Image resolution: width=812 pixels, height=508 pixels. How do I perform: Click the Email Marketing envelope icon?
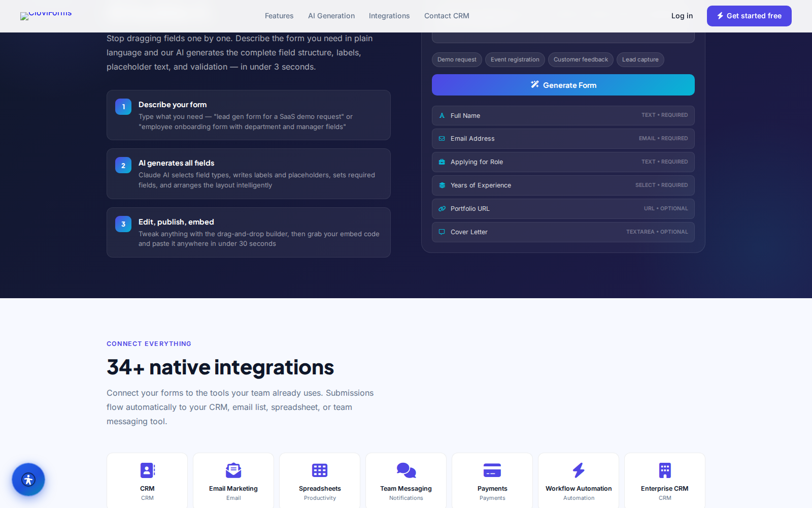coord(233,470)
